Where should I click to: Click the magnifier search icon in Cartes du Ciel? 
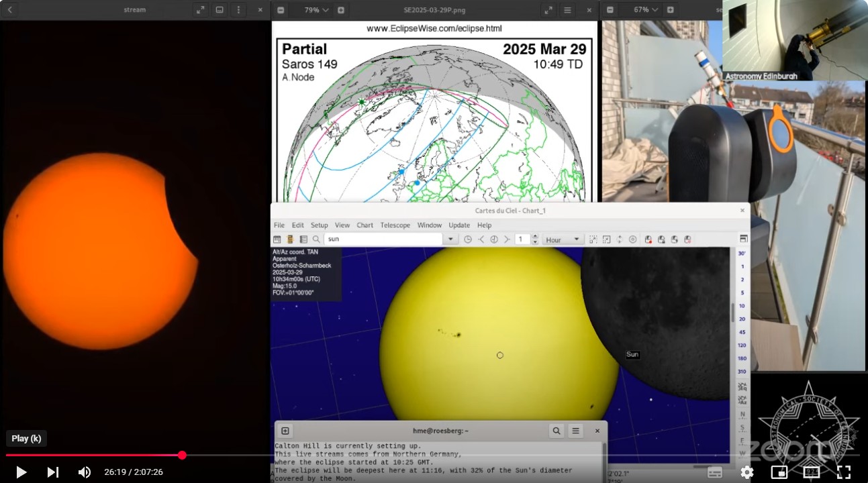click(x=316, y=239)
